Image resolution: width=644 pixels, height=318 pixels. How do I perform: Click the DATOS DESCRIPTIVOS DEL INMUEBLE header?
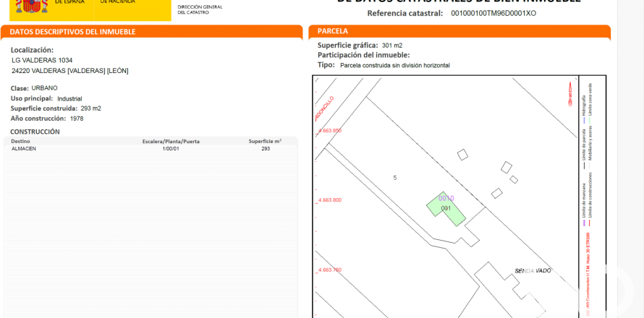[72, 32]
